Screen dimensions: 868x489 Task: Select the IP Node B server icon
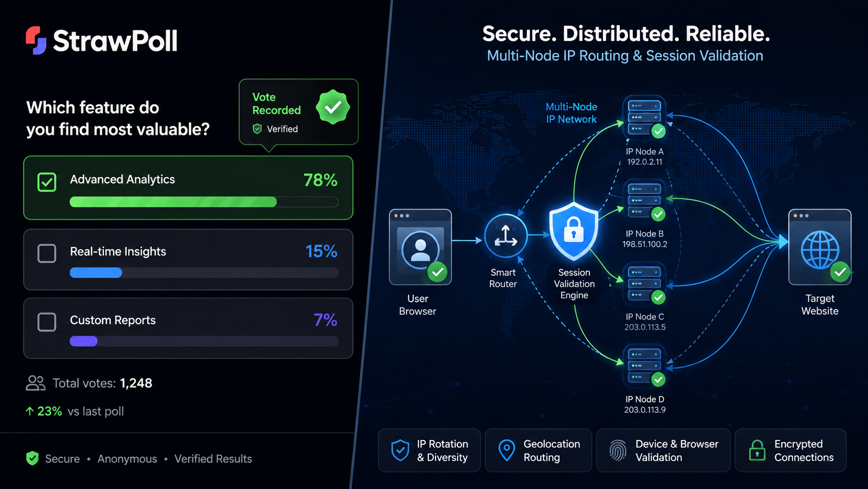(644, 201)
